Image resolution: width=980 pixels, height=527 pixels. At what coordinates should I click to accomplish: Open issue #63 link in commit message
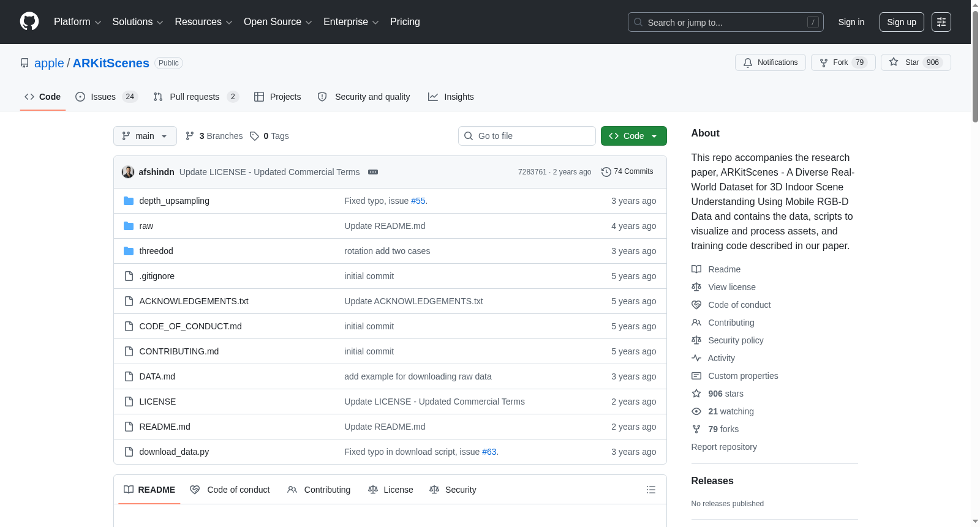pos(489,452)
